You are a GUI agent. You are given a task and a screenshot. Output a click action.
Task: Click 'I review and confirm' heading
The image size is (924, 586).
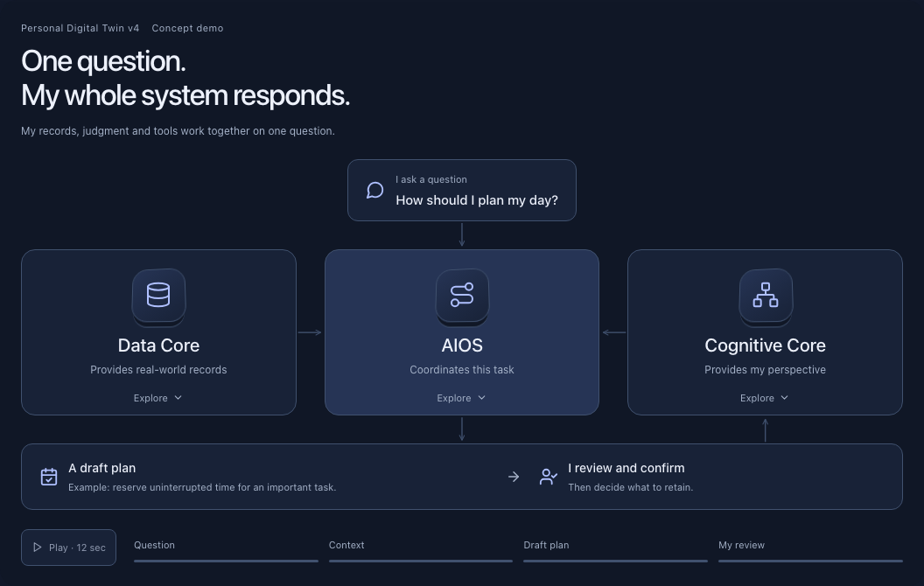626,468
